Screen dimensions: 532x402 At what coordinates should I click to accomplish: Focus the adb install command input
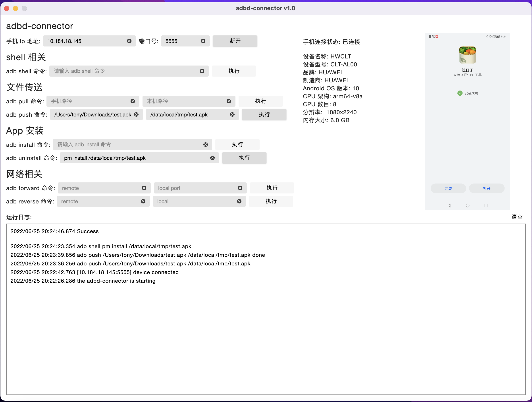point(127,145)
